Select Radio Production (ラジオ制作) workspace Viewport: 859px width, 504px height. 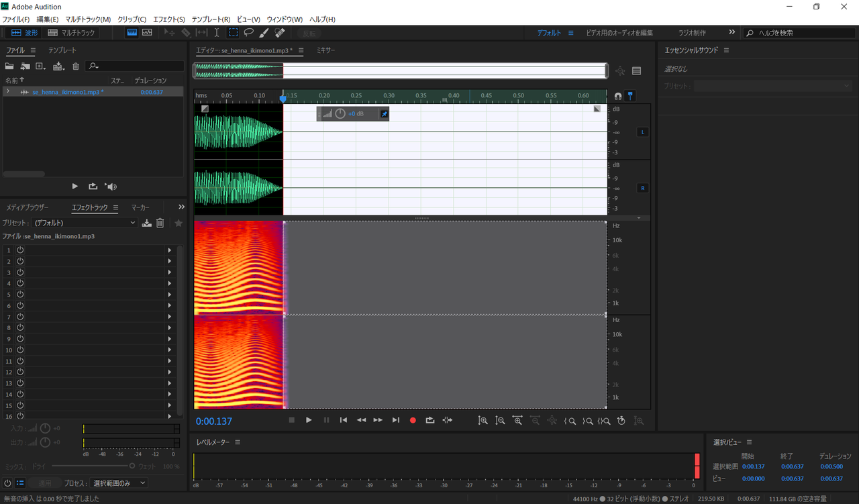[x=692, y=33]
